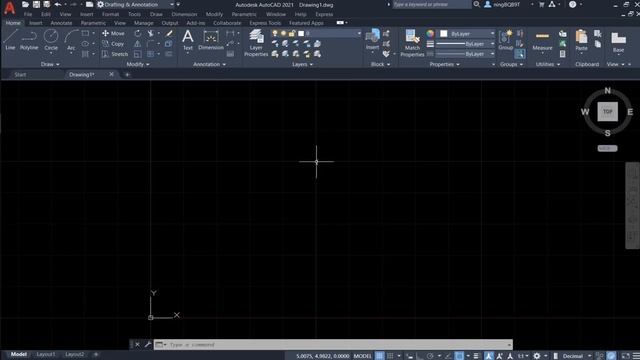Viewport: 640px width, 360px height.
Task: Click the Rotate tool icon
Action: click(x=138, y=33)
